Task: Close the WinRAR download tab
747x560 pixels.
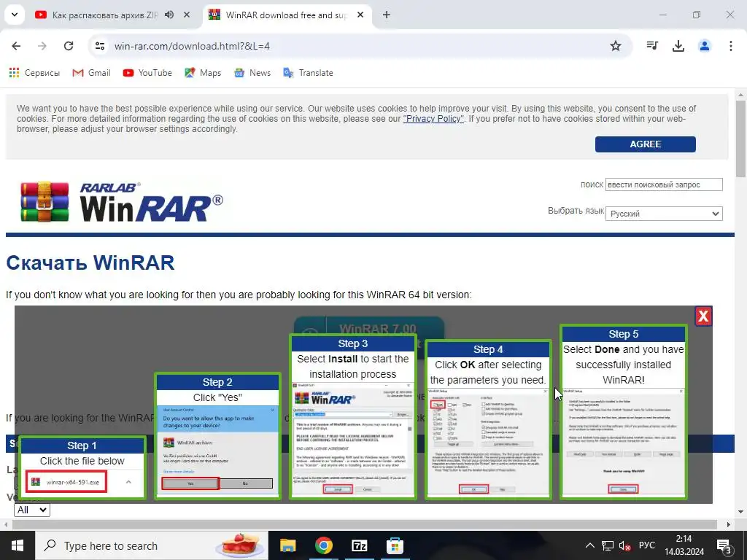Action: [360, 15]
